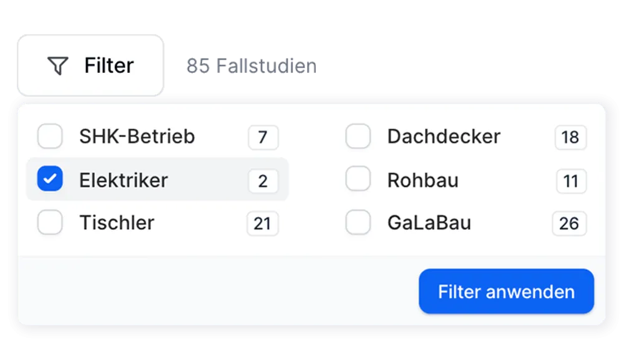This screenshot has width=624, height=364.
Task: Click the count badge showing 7
Action: (x=263, y=137)
